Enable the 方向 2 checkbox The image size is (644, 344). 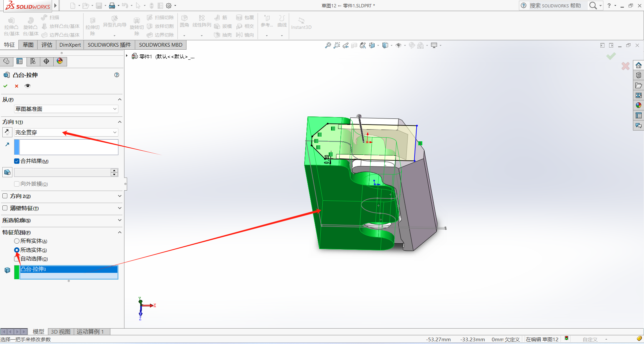point(5,196)
